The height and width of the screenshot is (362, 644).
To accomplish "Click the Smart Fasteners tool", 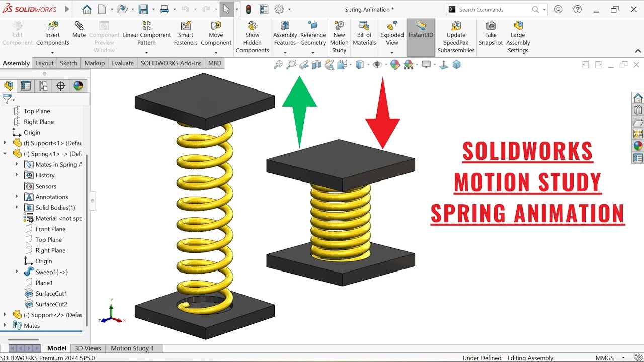I will tap(186, 33).
